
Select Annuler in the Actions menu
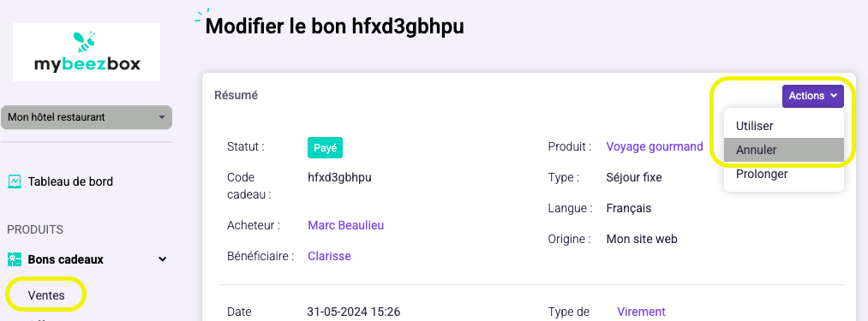point(784,150)
